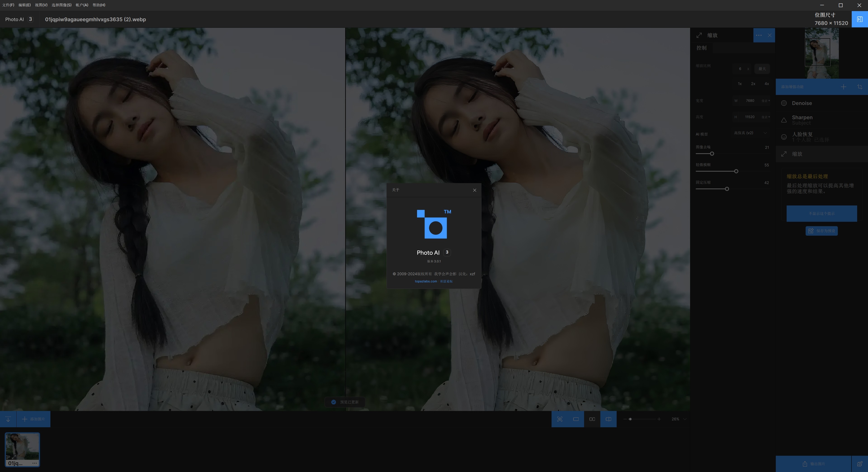Open the width unit dropdown
The image size is (868, 472).
tap(766, 101)
